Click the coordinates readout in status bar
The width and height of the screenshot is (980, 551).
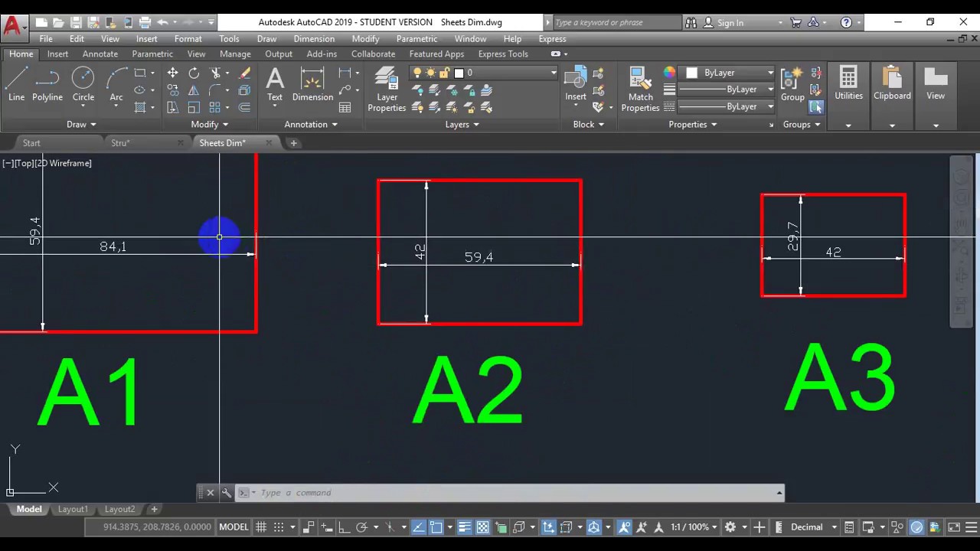tap(157, 527)
